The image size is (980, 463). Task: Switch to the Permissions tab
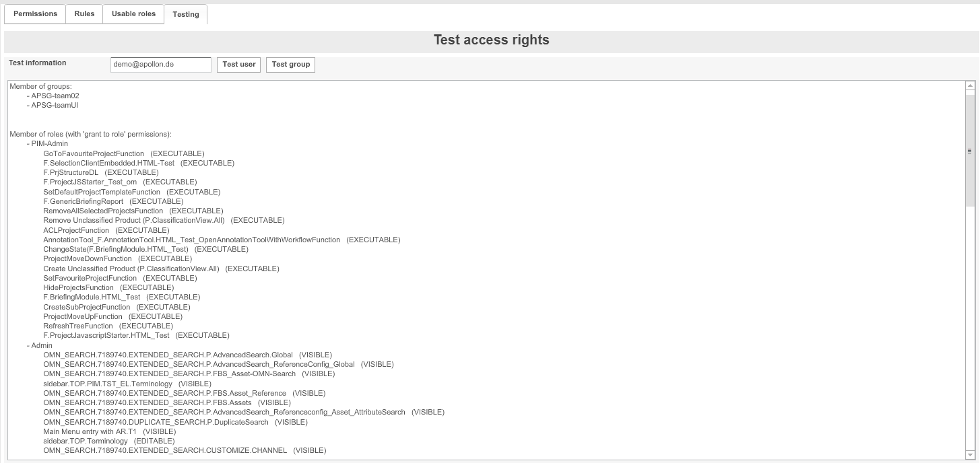(x=34, y=13)
